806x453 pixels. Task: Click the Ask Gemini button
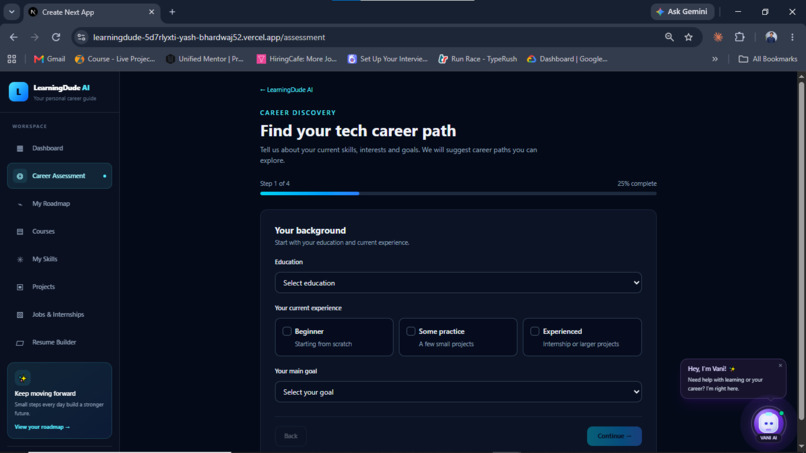click(682, 11)
